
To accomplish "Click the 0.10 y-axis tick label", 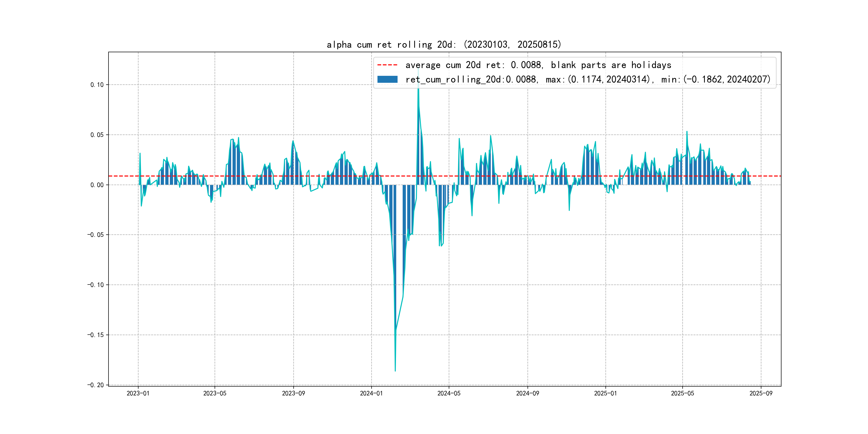I will coord(97,85).
